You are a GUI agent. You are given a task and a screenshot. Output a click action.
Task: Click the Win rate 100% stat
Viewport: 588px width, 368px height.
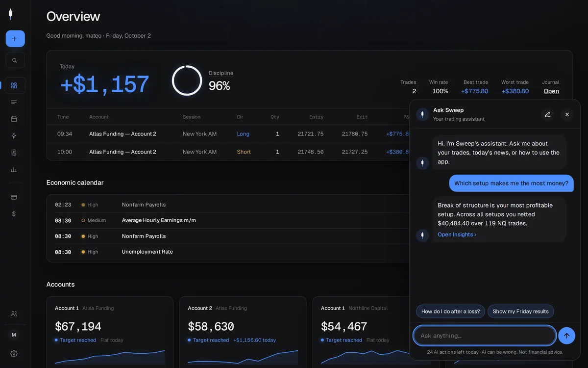click(x=439, y=87)
